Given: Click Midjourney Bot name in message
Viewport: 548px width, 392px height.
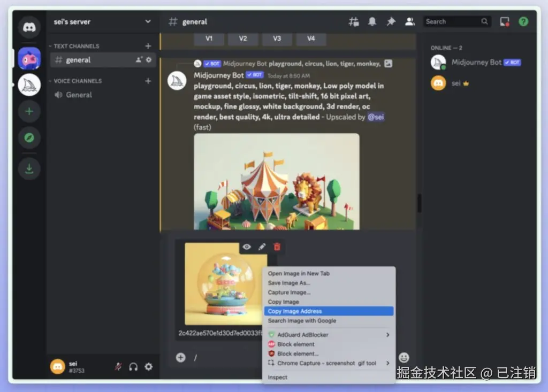Looking at the screenshot, I should (219, 75).
